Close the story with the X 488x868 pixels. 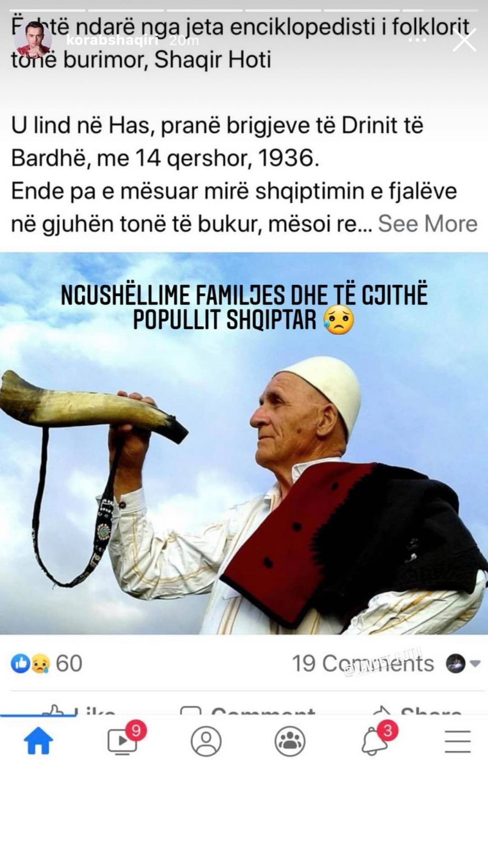[x=464, y=40]
